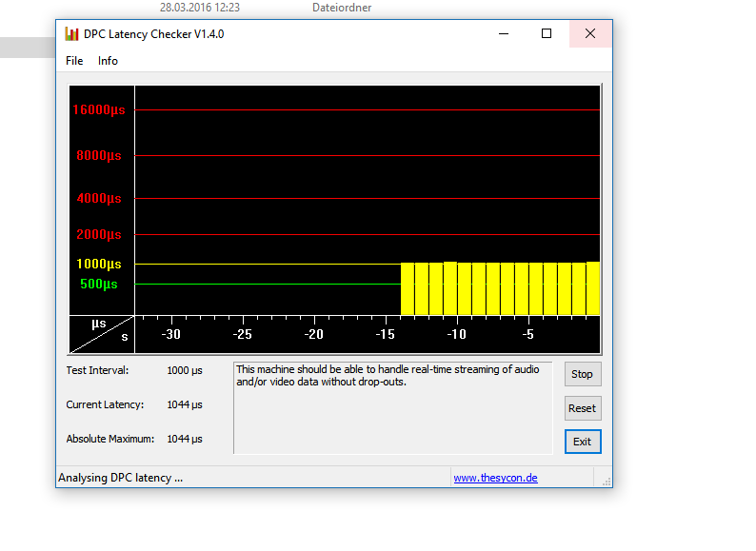Click the 4000µs axis label
Image resolution: width=756 pixels, height=551 pixels.
pos(99,198)
